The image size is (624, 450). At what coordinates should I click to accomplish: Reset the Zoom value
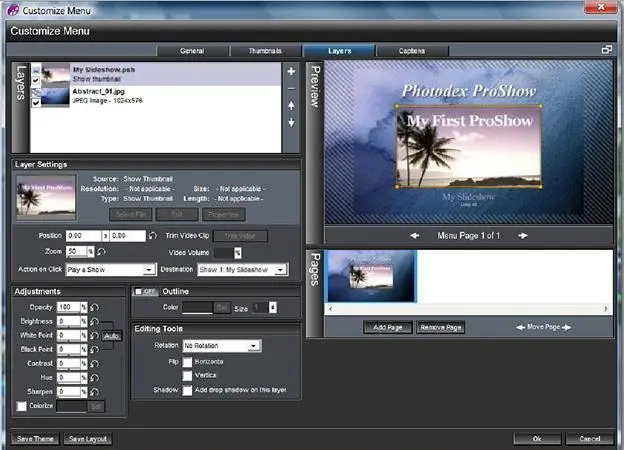coord(101,251)
